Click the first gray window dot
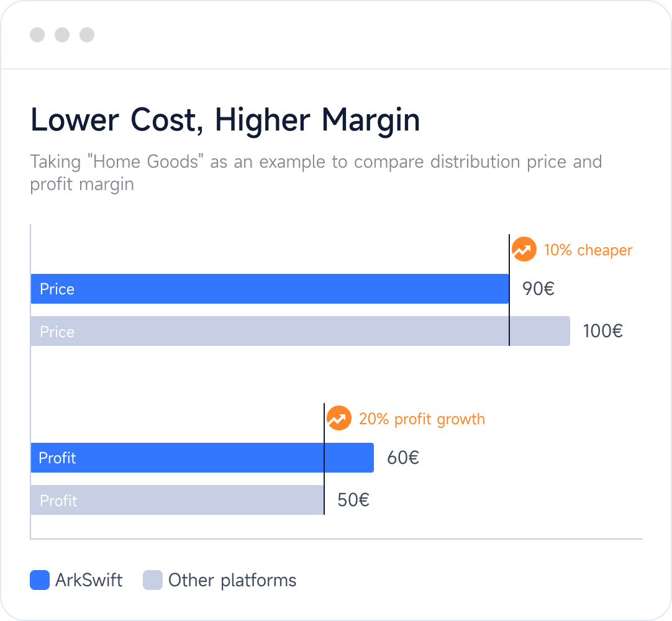This screenshot has height=621, width=672. point(37,35)
